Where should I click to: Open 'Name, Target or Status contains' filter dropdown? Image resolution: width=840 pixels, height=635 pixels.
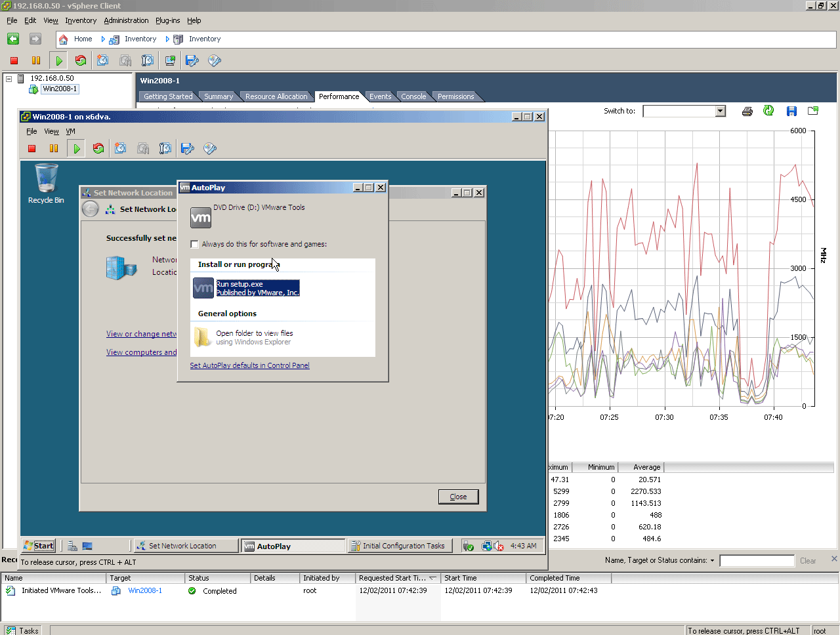tap(712, 561)
